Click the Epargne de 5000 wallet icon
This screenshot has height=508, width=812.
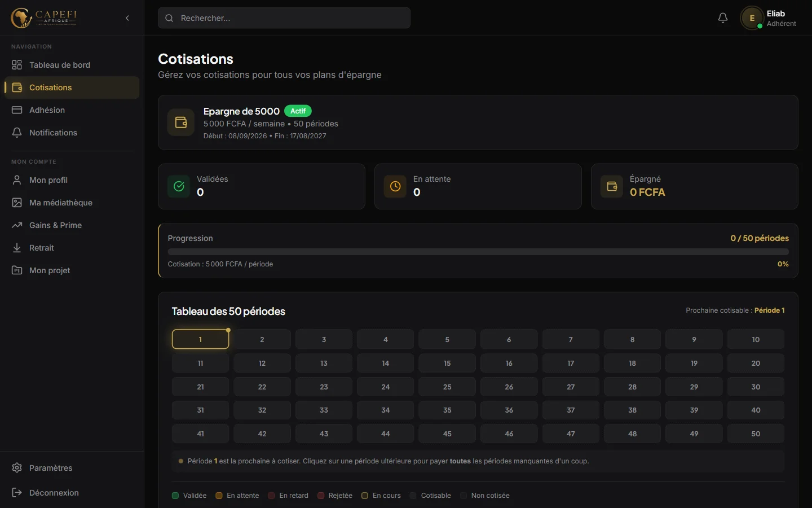click(x=181, y=122)
